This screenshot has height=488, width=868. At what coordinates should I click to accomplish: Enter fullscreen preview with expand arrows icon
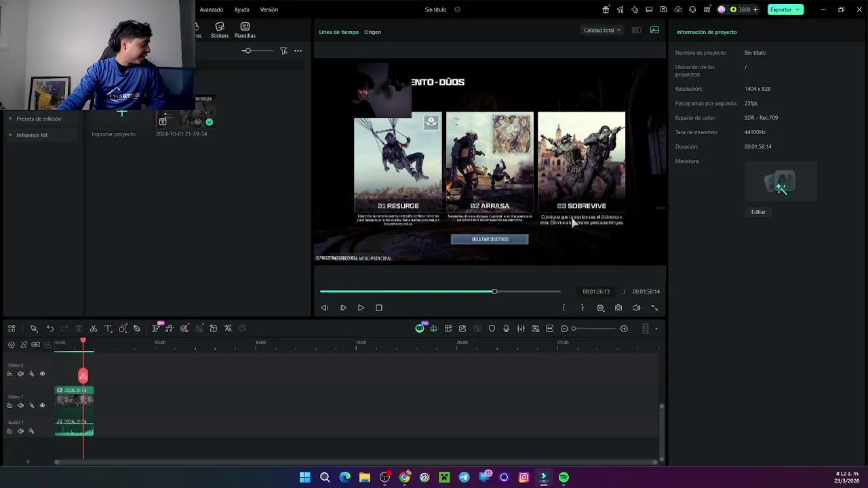tap(654, 308)
